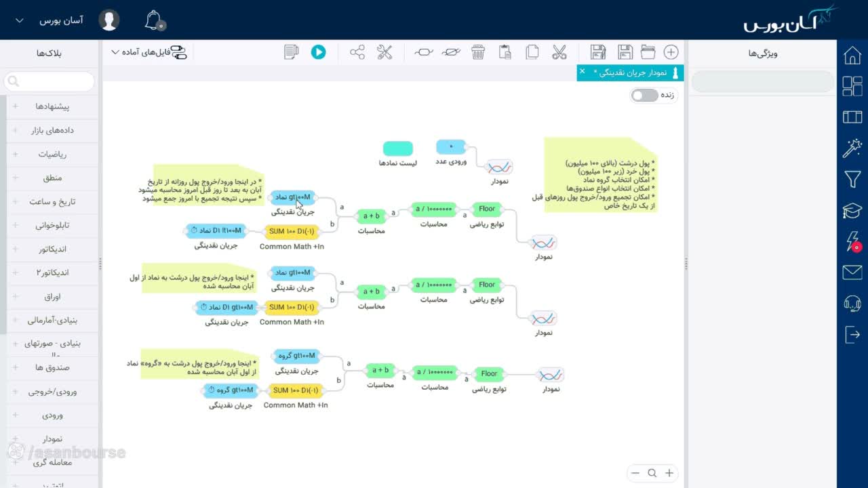Open the wrench and screwdriver tools icon
Image resolution: width=868 pixels, height=488 pixels.
tap(384, 52)
